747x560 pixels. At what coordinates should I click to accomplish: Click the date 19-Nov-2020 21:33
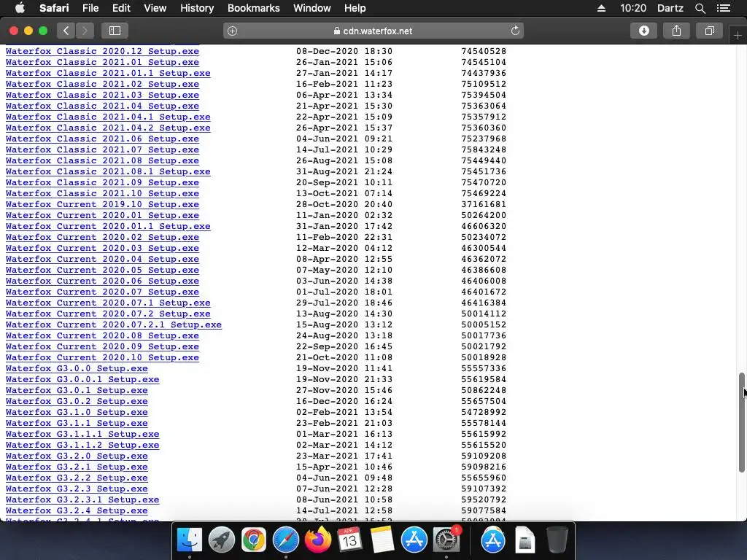344,379
